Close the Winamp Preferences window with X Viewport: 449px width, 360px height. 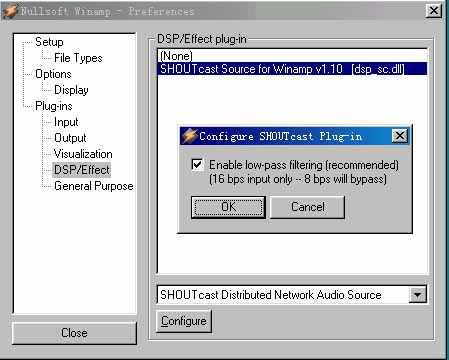pos(434,11)
